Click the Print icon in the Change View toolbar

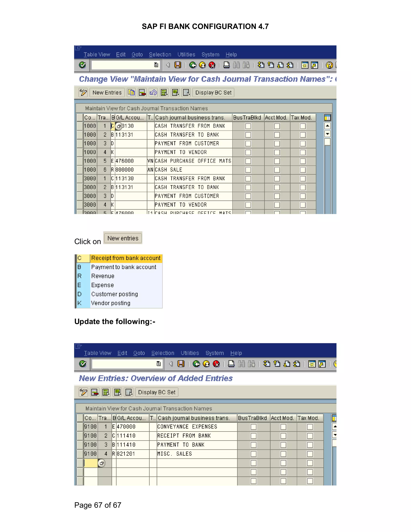226,65
